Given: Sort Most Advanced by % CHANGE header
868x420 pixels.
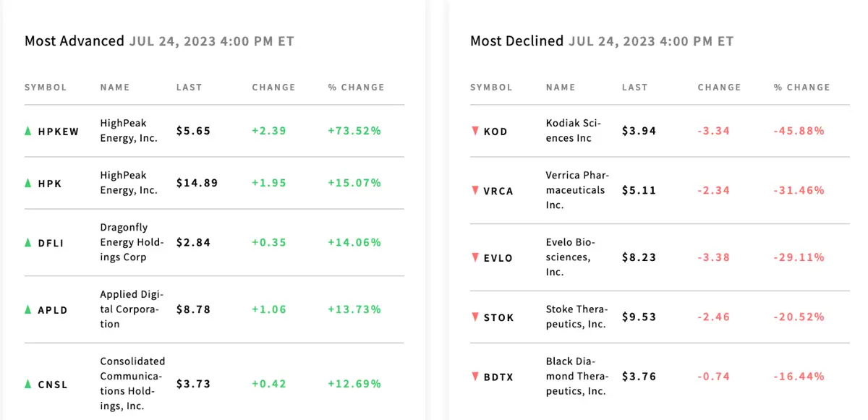Looking at the screenshot, I should pyautogui.click(x=356, y=87).
